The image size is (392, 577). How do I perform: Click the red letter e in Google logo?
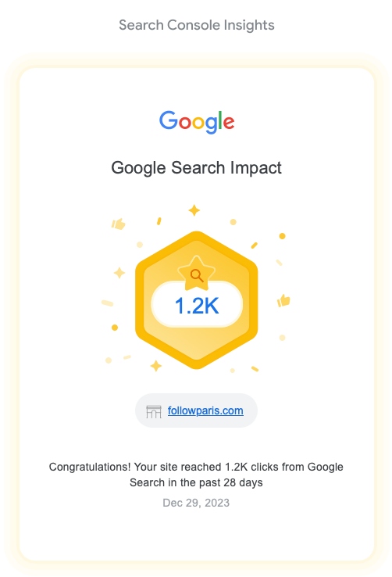(229, 123)
